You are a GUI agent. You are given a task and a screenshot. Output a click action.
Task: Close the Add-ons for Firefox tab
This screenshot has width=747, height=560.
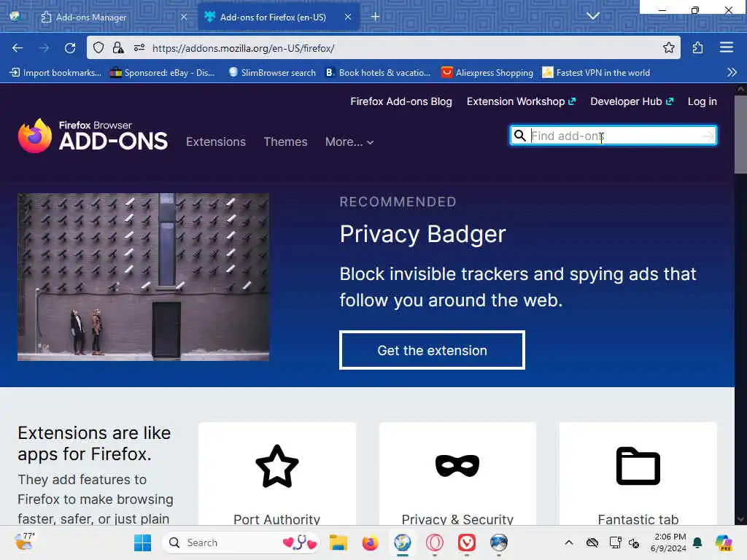click(x=348, y=17)
